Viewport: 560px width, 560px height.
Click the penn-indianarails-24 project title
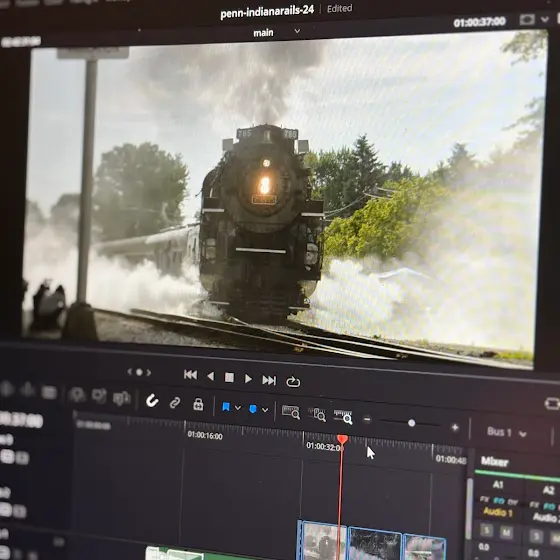click(267, 12)
